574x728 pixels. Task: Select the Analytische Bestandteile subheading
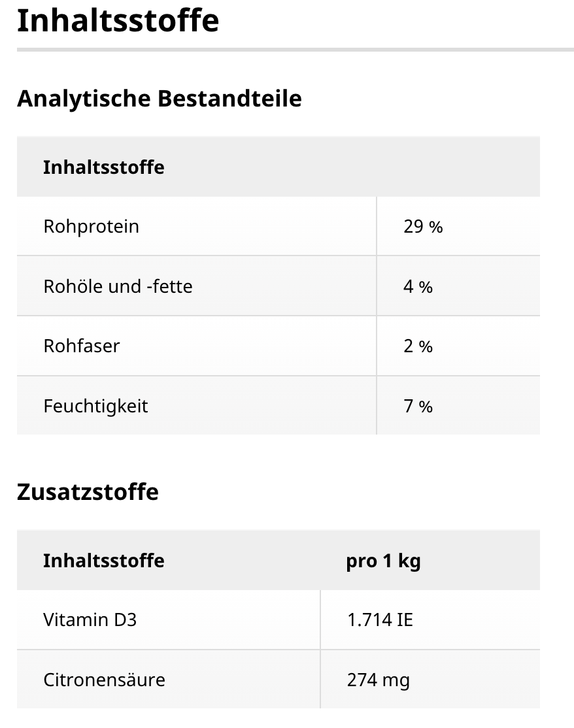click(x=159, y=99)
